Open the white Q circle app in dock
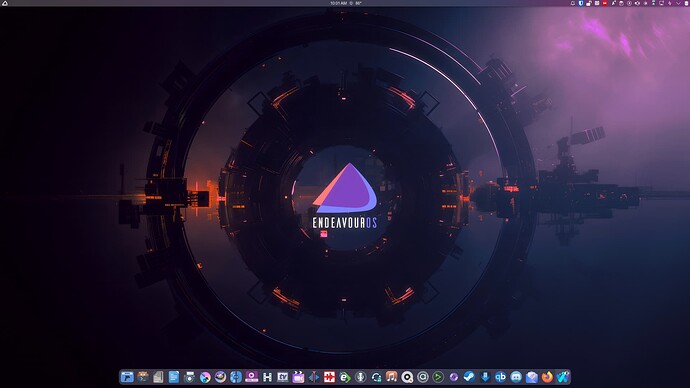The image size is (690, 388). 407,377
